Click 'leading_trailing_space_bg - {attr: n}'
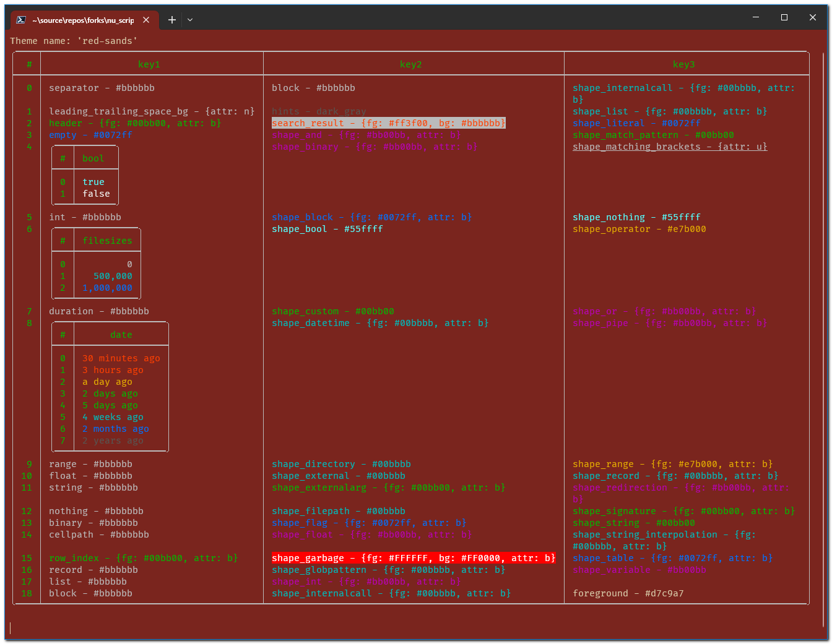The image size is (832, 644). 152,111
